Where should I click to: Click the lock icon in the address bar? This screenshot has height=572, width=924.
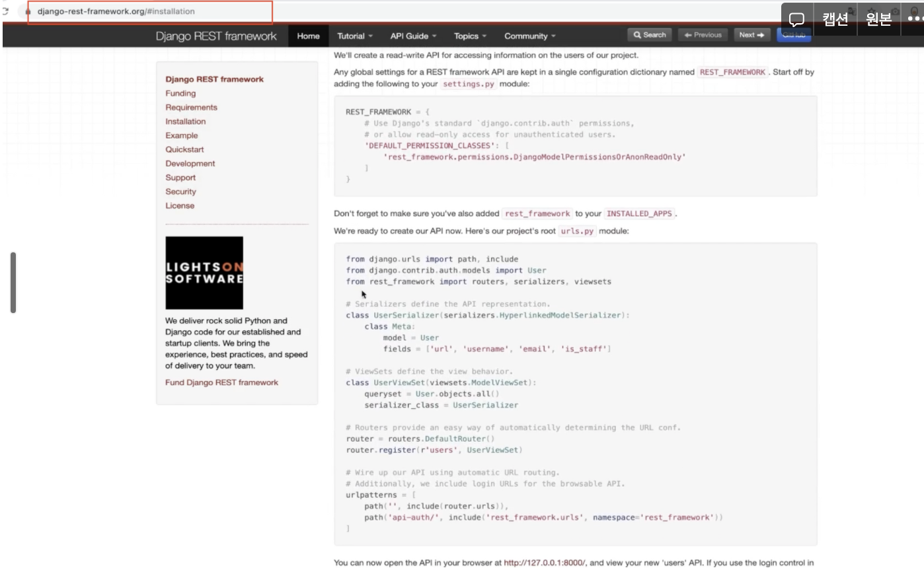[x=28, y=12]
